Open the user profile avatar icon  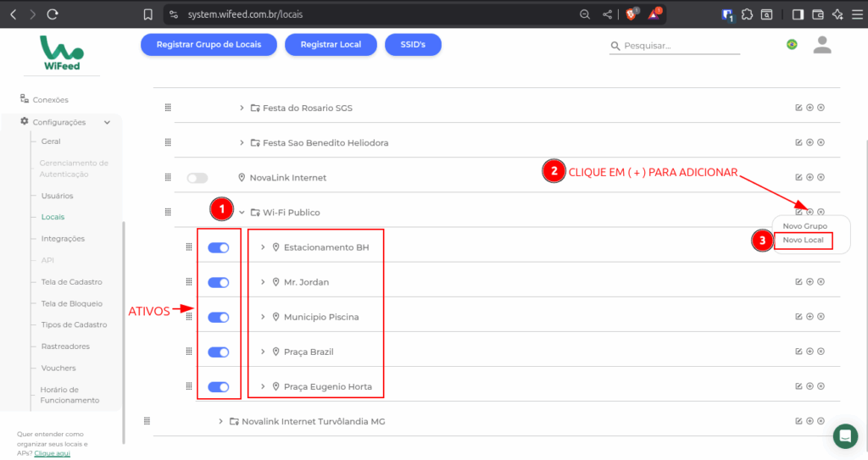click(x=821, y=45)
